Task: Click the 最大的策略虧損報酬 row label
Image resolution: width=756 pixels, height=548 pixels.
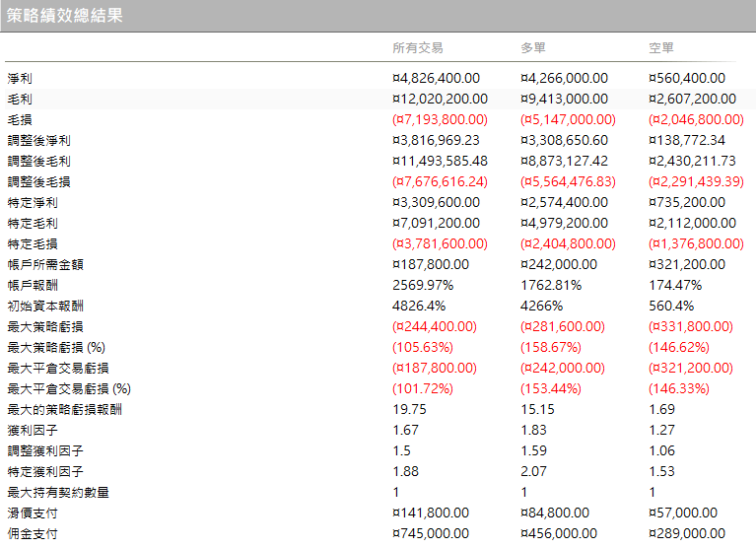Action: click(65, 409)
